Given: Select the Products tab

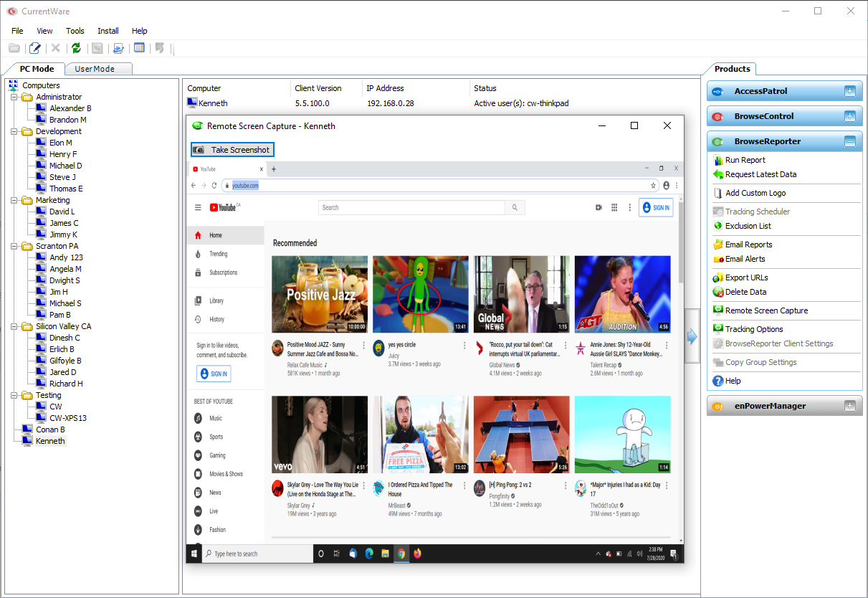Looking at the screenshot, I should [732, 69].
